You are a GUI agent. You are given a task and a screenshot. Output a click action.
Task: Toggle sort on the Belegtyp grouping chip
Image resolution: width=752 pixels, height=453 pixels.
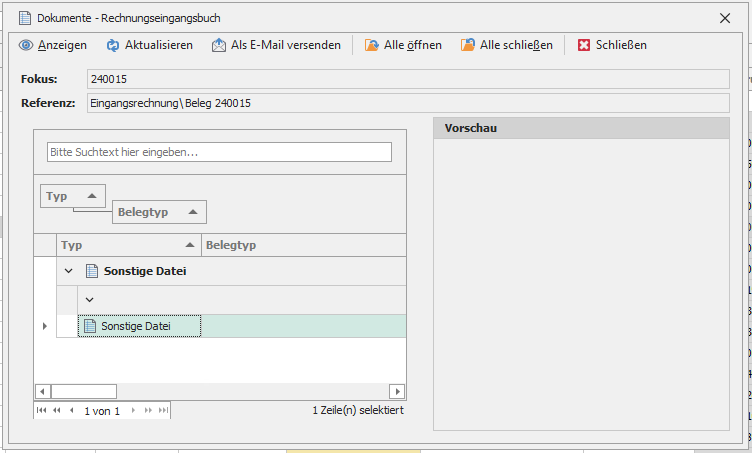[159, 212]
